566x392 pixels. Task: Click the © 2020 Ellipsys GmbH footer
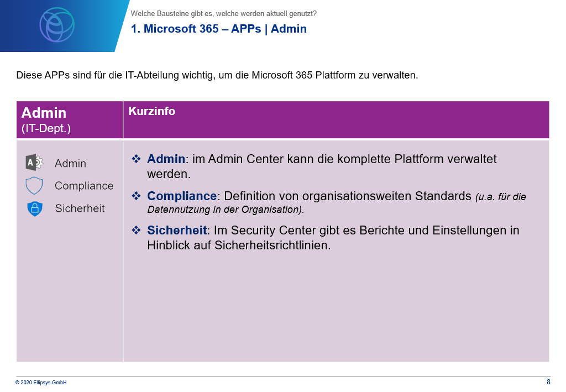(41, 383)
